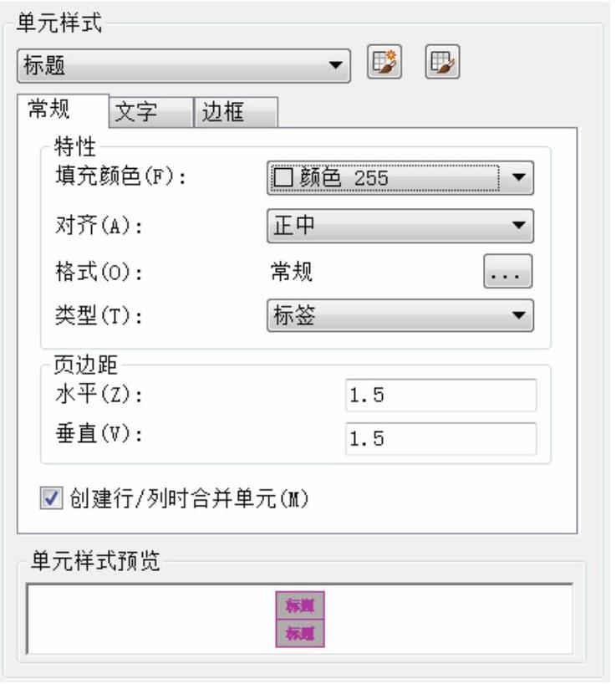
Task: Open the manage cell styles icon
Action: pos(442,62)
